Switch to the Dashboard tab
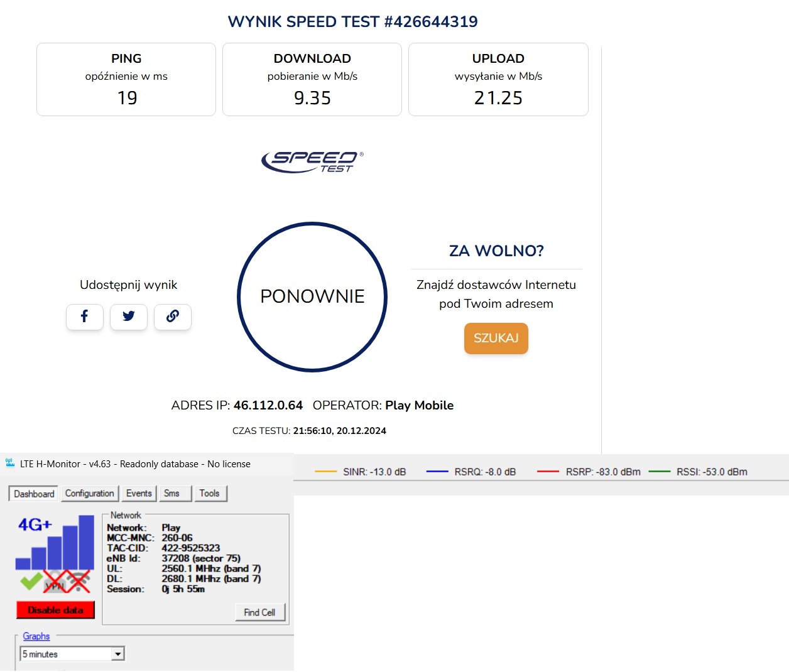 (34, 494)
